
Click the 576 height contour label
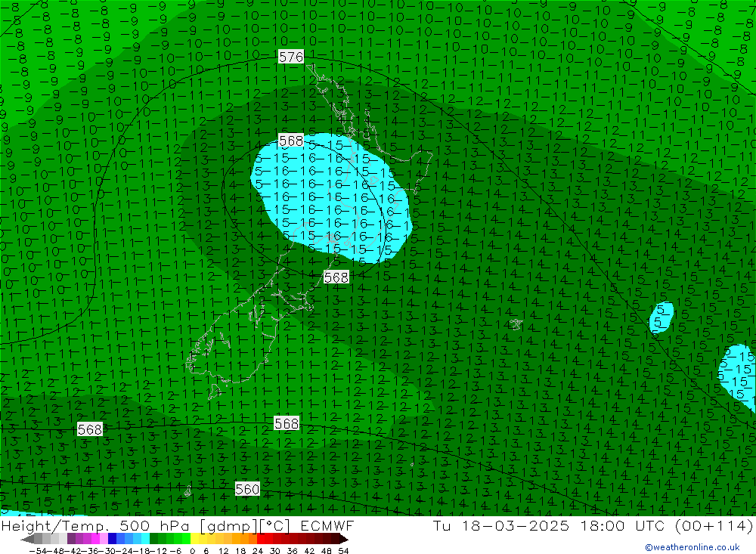[x=291, y=57]
